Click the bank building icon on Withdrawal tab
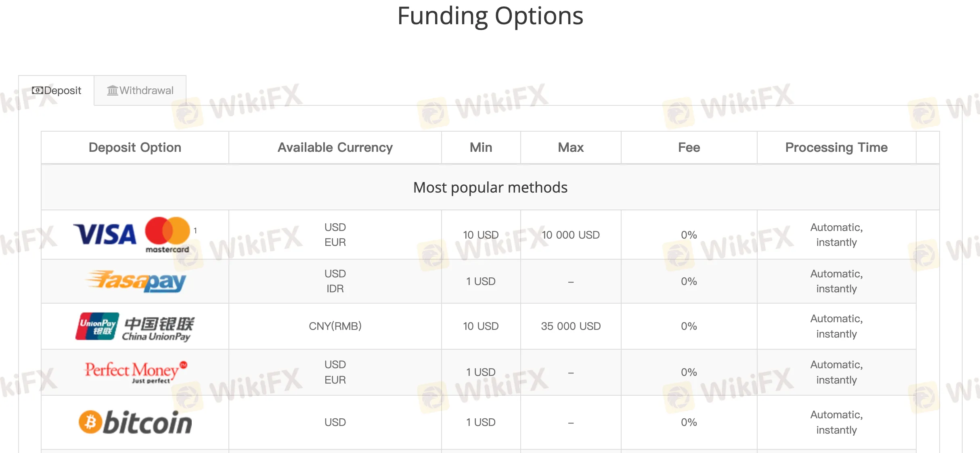The image size is (980, 453). point(112,90)
